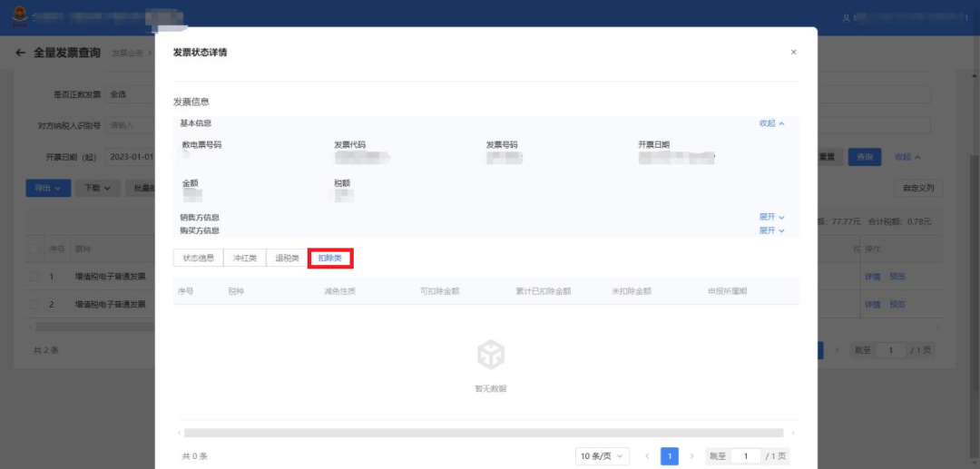Click the 减免性质 column header

point(340,291)
